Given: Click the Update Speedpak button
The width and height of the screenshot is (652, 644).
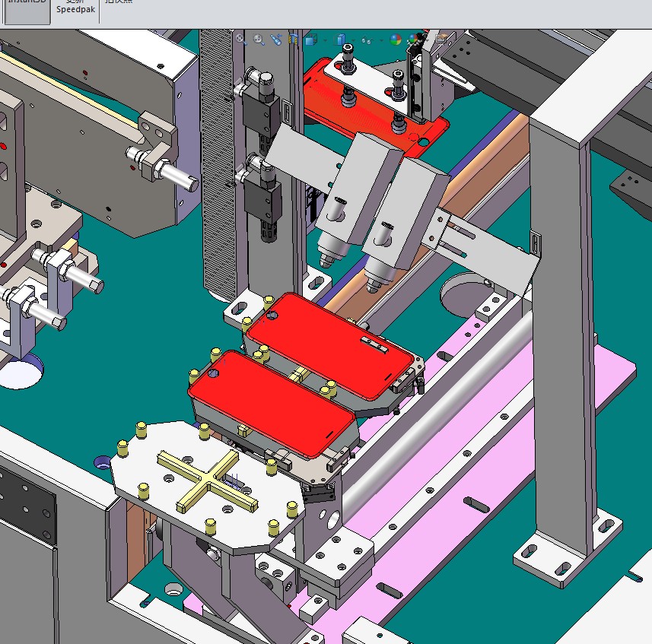Looking at the screenshot, I should 75,9.
